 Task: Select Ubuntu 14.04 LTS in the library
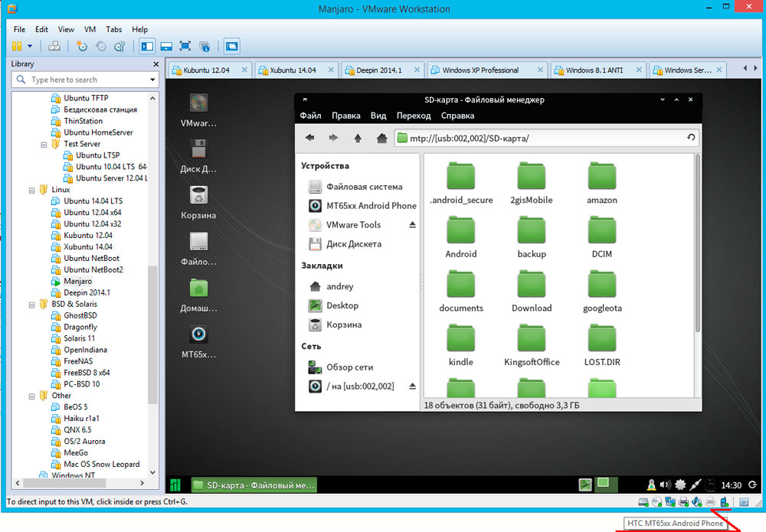pyautogui.click(x=93, y=201)
